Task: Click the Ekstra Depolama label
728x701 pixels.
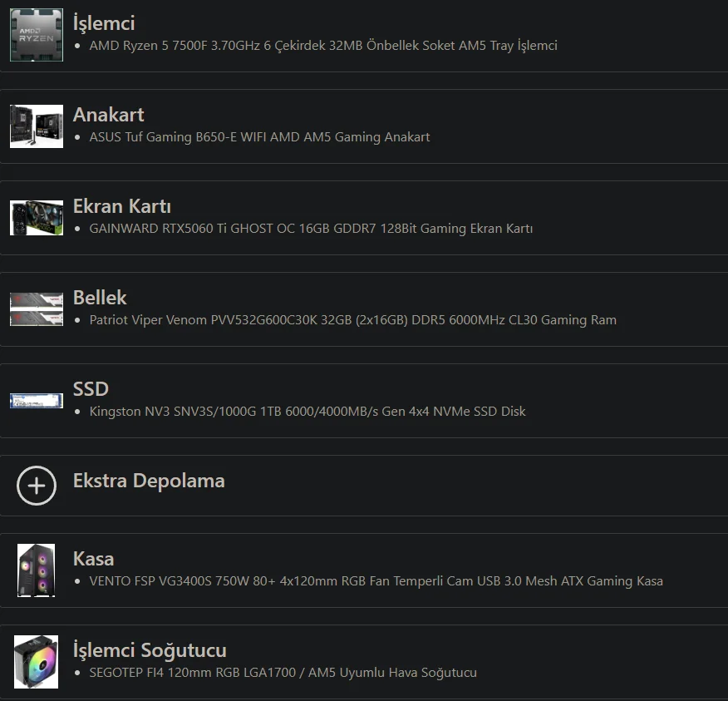Action: (149, 481)
